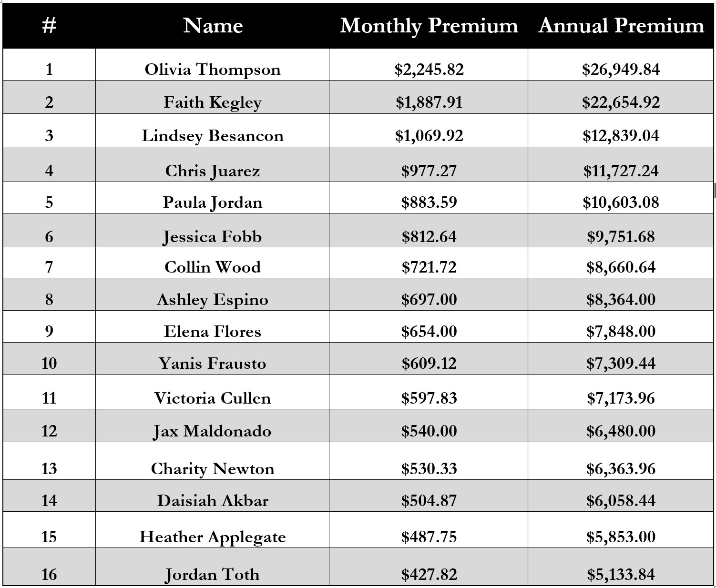Select the Monthly Premium column header

click(x=429, y=26)
